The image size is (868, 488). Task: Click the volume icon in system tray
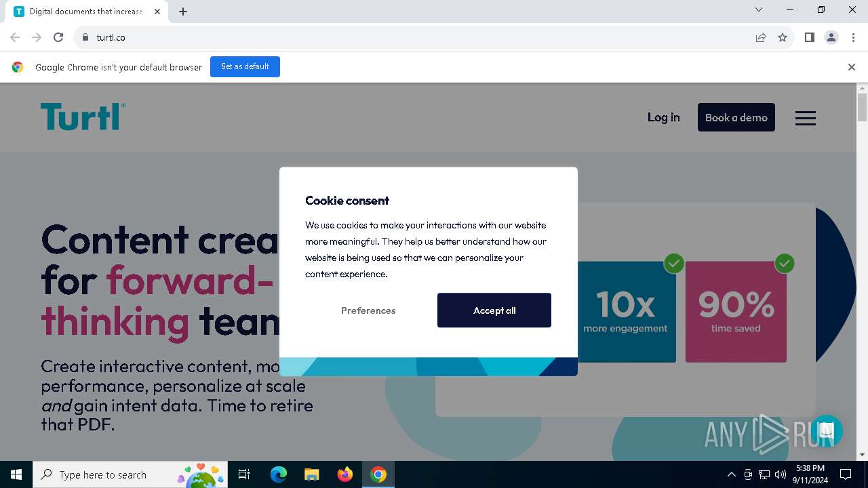[781, 474]
